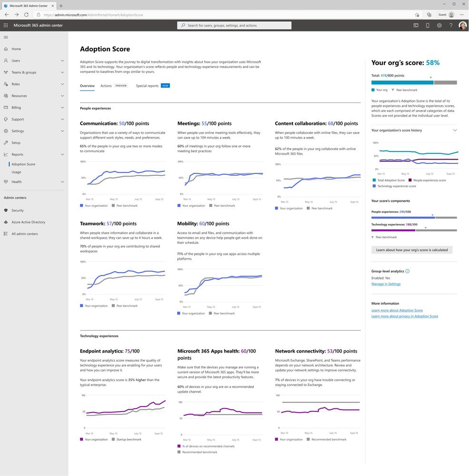Open Endpoint analytics card heading

(110, 351)
